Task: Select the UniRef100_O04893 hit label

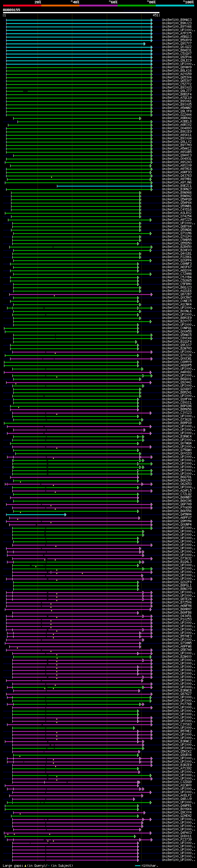Action: (177, 128)
